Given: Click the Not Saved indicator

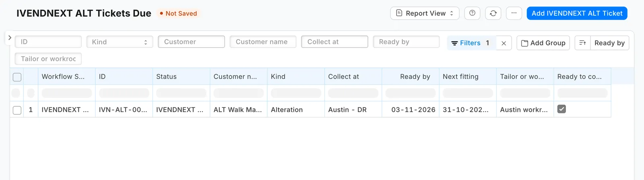Looking at the screenshot, I should click(x=178, y=13).
